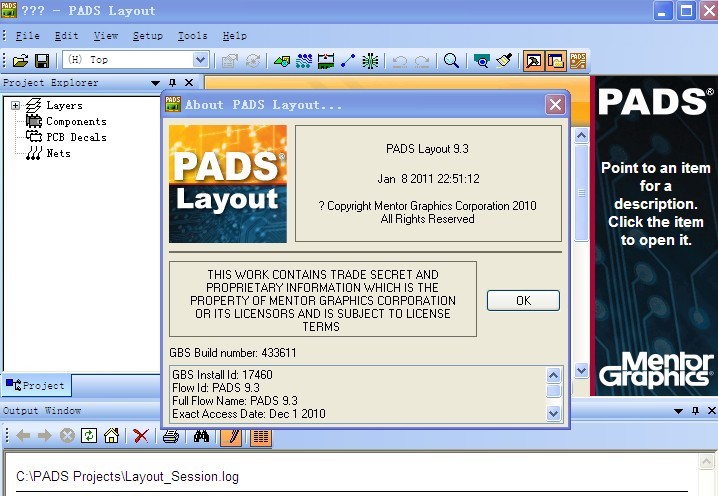This screenshot has width=718, height=496.
Task: Click the Forward arrow in Output Window
Action: [x=44, y=436]
